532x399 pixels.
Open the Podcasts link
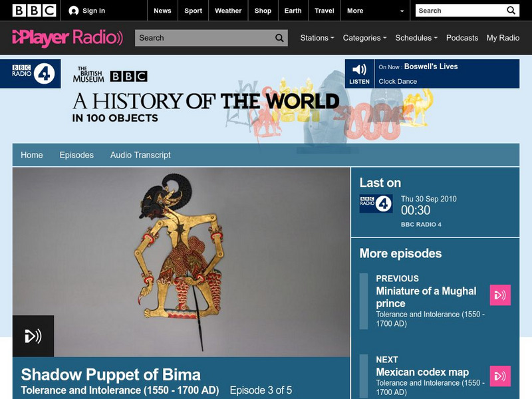[462, 38]
